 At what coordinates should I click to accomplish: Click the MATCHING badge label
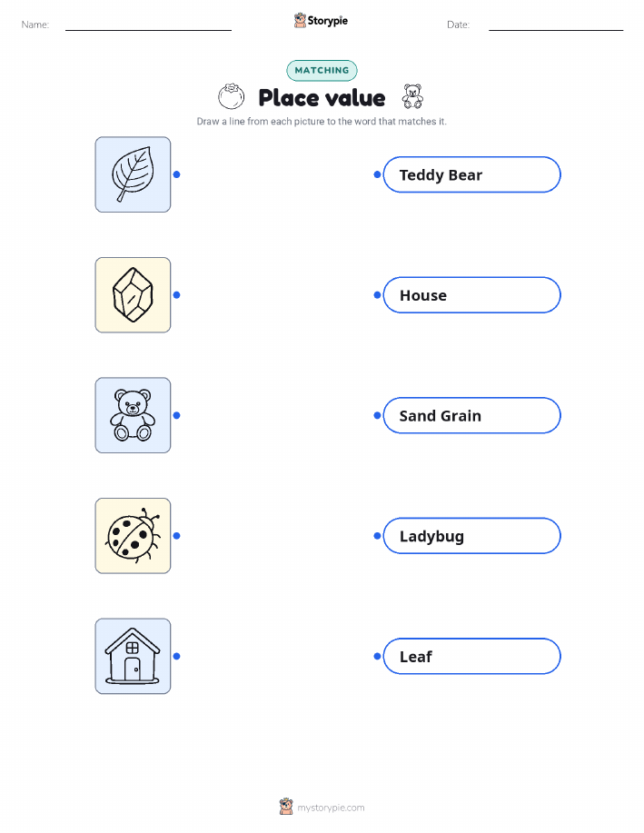(x=322, y=70)
